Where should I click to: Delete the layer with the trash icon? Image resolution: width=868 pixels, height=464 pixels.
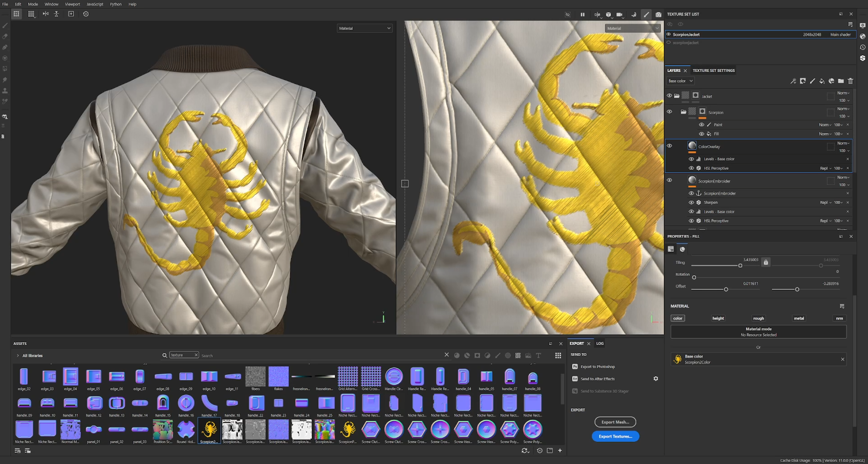tap(850, 81)
